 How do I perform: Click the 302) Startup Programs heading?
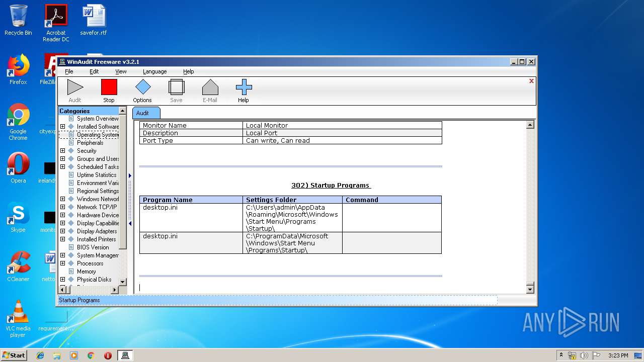pyautogui.click(x=331, y=186)
